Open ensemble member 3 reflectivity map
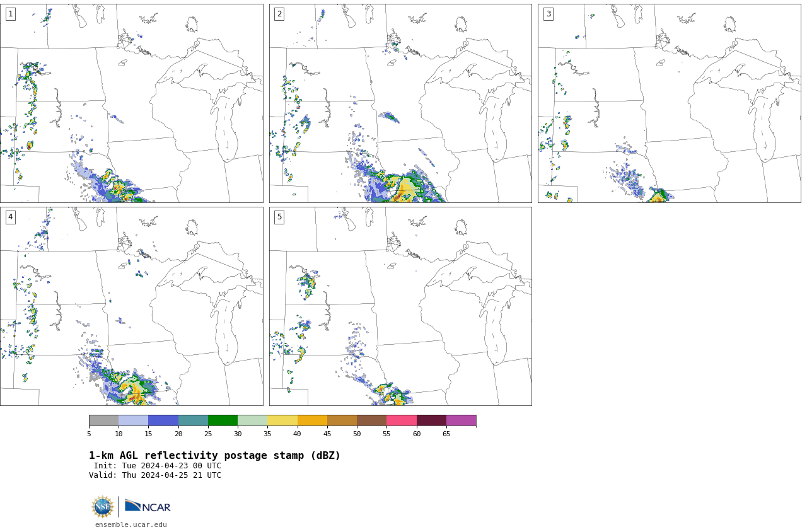Viewport: 807px width, 532px height. (x=669, y=103)
